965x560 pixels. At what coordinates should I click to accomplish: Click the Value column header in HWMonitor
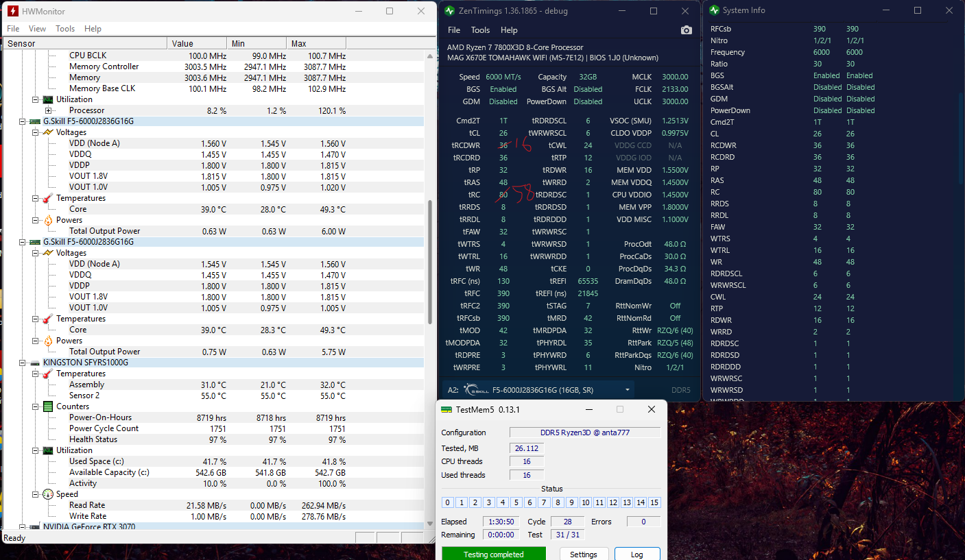point(198,43)
